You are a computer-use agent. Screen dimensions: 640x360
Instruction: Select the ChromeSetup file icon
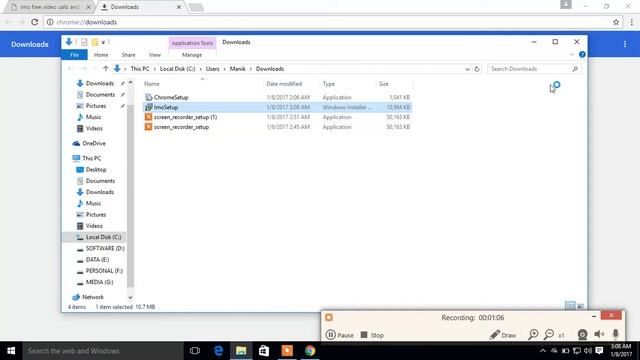[149, 97]
